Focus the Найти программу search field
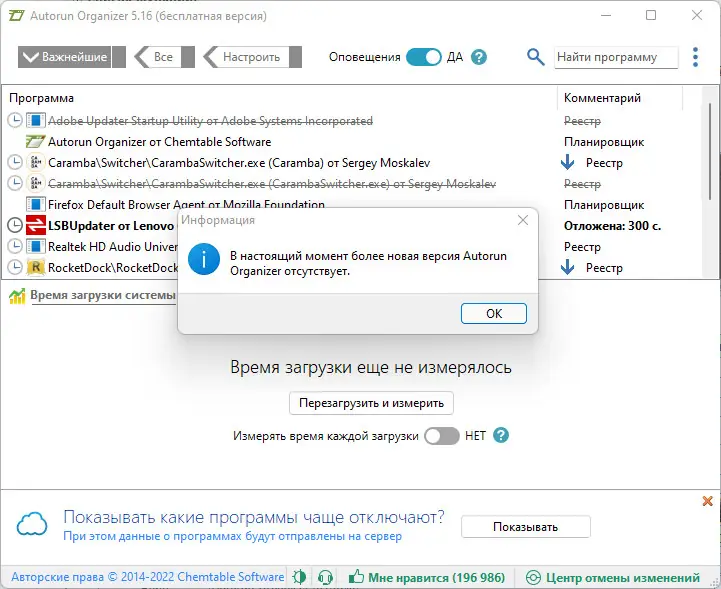 tap(616, 57)
